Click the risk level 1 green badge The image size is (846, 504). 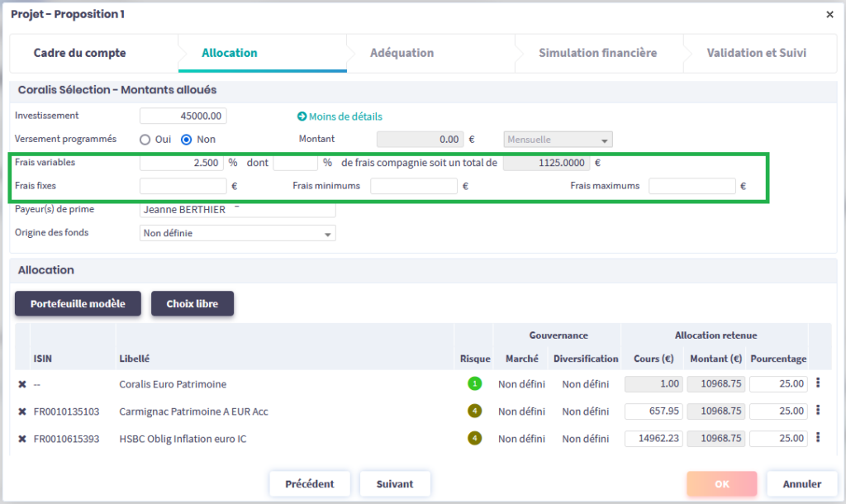(474, 384)
